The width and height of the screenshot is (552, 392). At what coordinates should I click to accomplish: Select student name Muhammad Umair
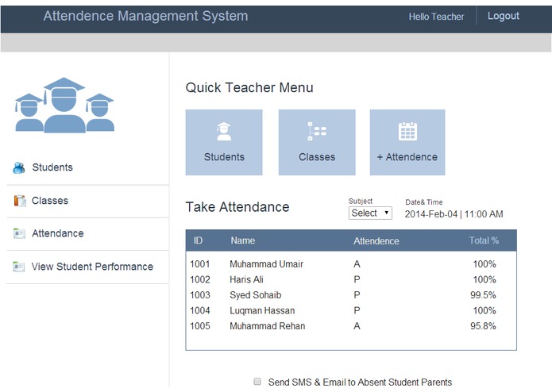(267, 264)
